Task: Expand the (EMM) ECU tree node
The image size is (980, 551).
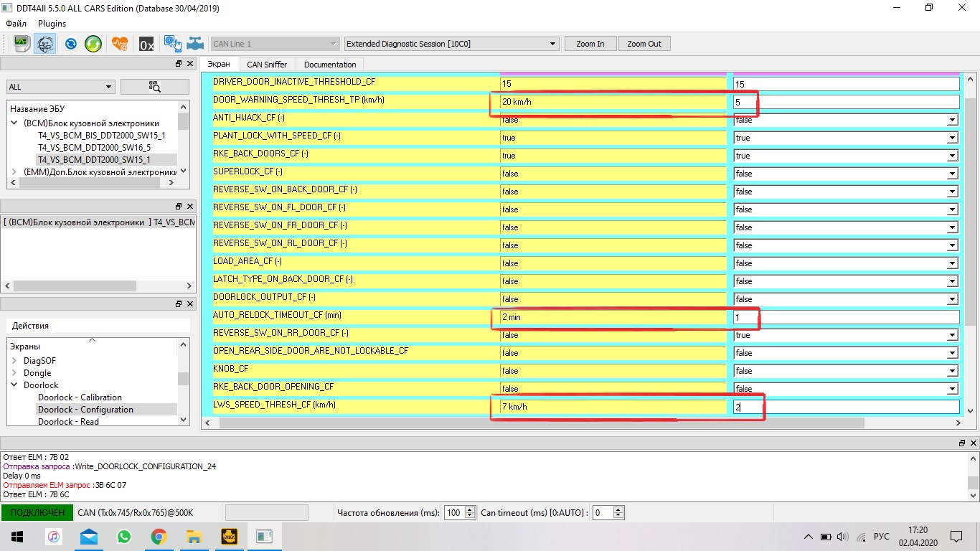Action: coord(15,171)
